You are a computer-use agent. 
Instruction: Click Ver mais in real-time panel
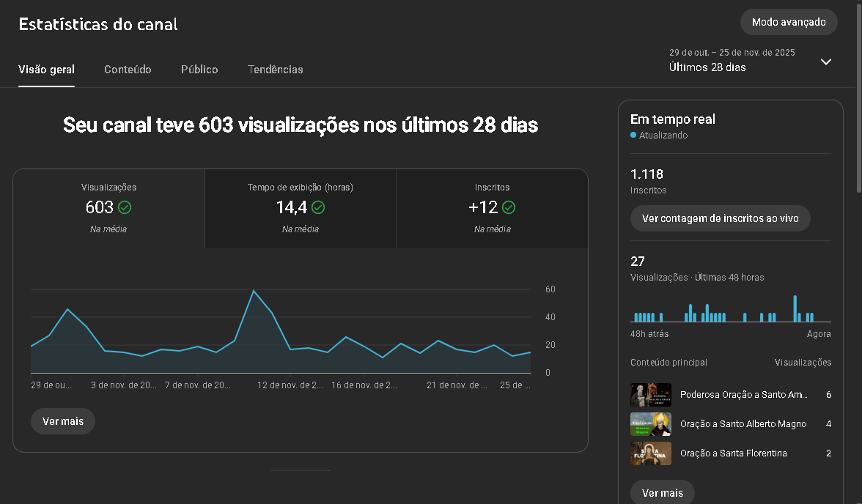(x=663, y=492)
